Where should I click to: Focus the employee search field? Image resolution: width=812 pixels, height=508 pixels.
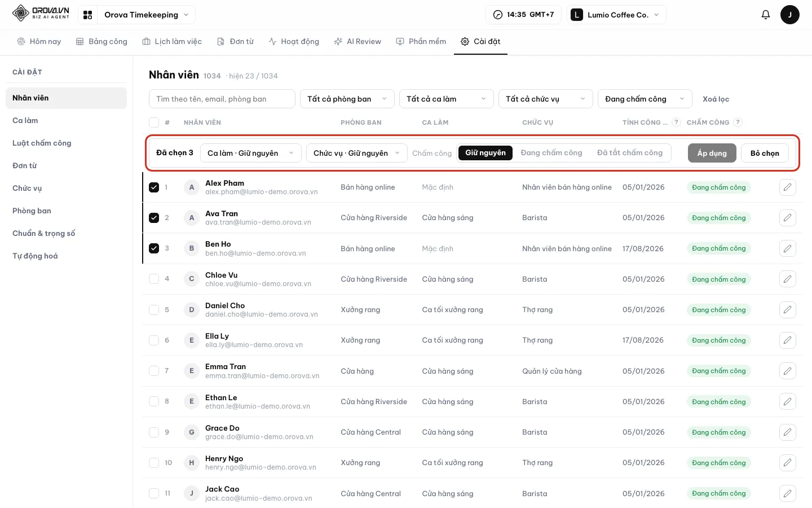pyautogui.click(x=222, y=99)
